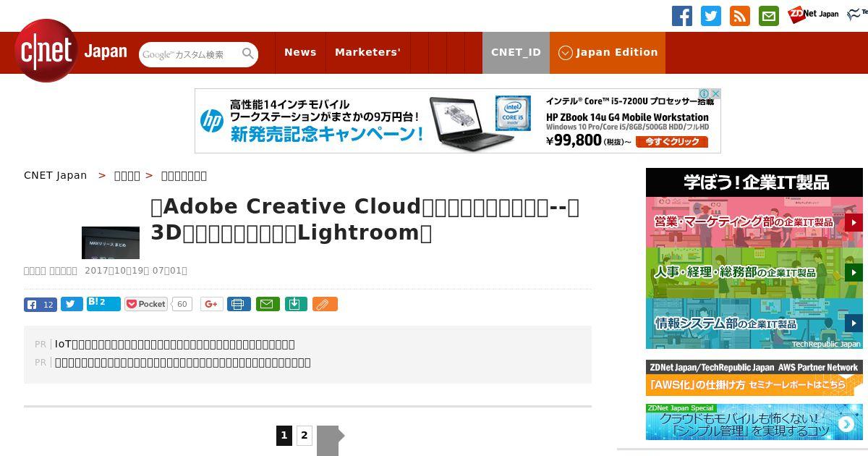
Task: Open the first PR link starting with IoT
Action: point(175,344)
